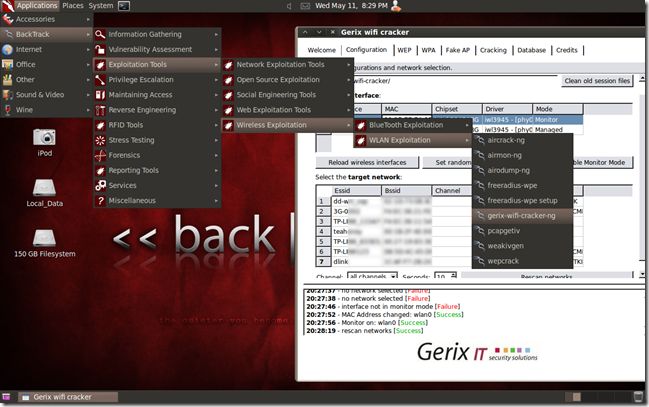
Task: Expand the RFID Tools submenu
Action: pos(157,125)
